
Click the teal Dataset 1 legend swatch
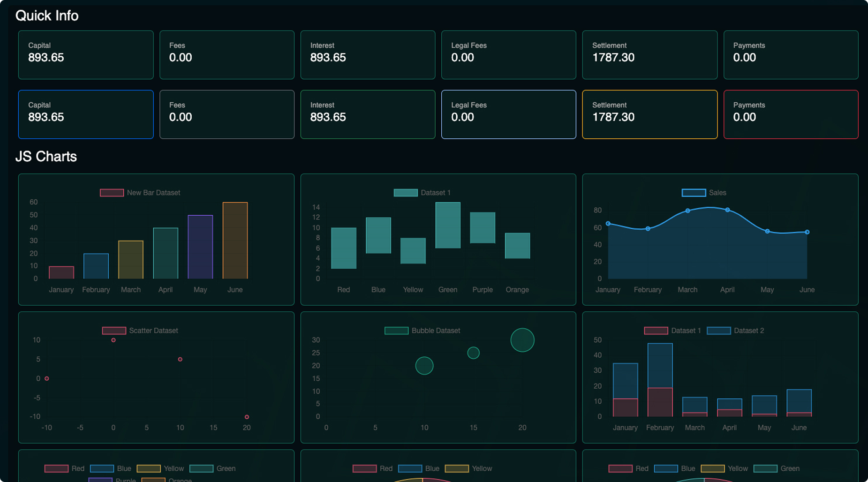click(406, 193)
